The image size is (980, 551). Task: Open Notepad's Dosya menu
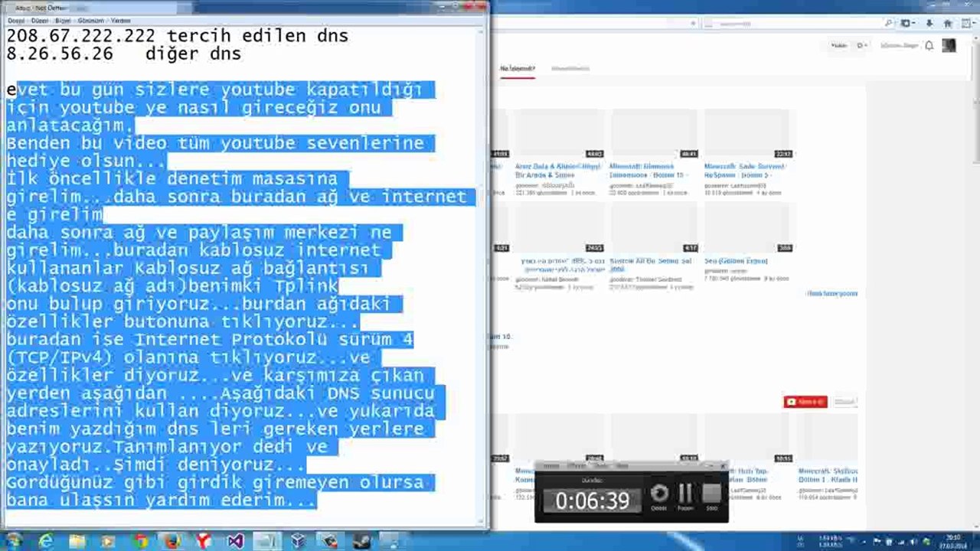click(16, 21)
